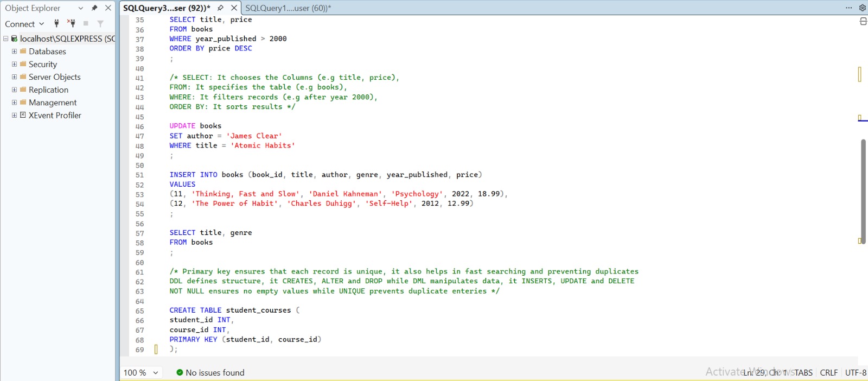
Task: Click 'Atomic Habits' string on line 48
Action: pyautogui.click(x=263, y=145)
